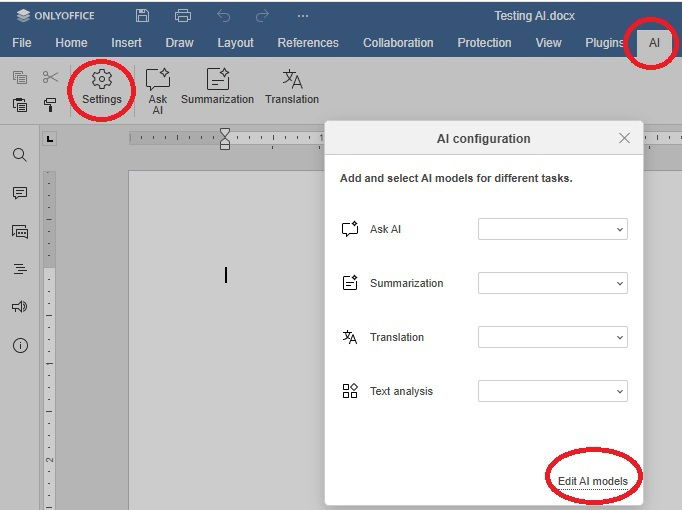The height and width of the screenshot is (510, 682).
Task: Switch to the Layout tab
Action: click(x=235, y=43)
